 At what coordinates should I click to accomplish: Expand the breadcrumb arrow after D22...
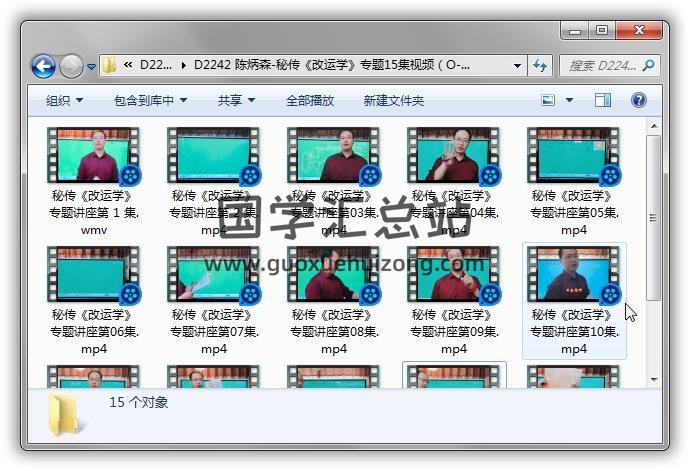coord(183,66)
